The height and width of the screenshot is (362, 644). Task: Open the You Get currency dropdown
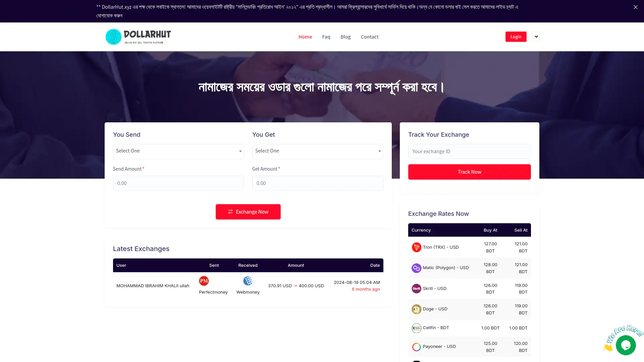tap(318, 151)
